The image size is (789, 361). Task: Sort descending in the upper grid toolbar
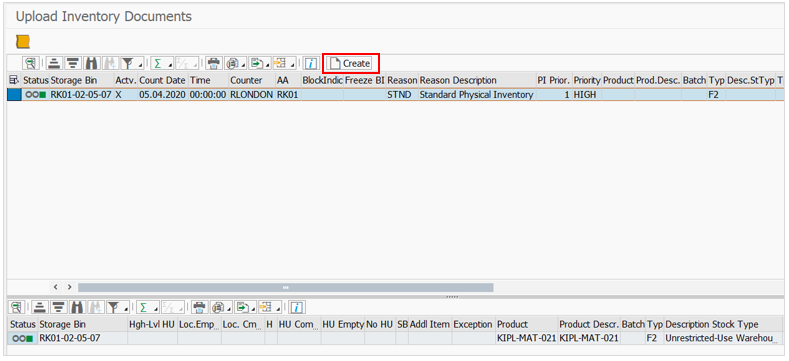coord(73,63)
